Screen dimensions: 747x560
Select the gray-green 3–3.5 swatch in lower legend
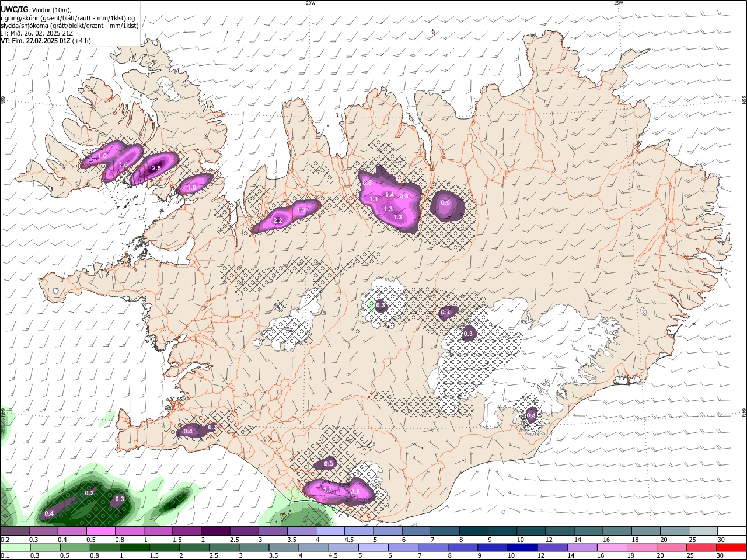[x=254, y=548]
